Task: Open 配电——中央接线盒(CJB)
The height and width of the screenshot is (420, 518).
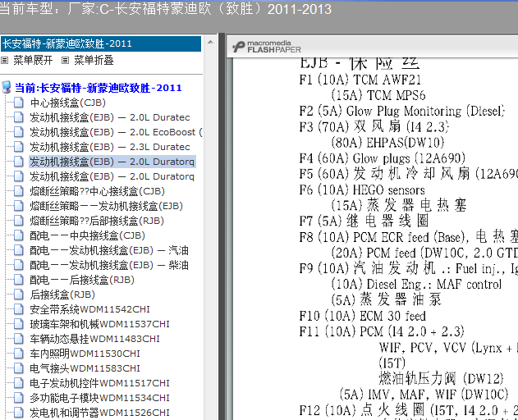Action: coord(87,235)
